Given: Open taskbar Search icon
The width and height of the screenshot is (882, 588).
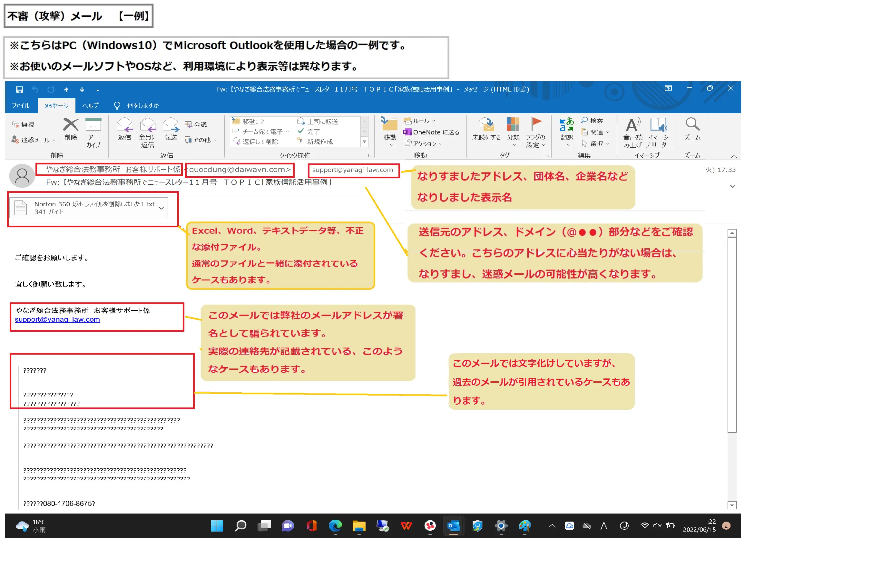Looking at the screenshot, I should click(x=240, y=526).
